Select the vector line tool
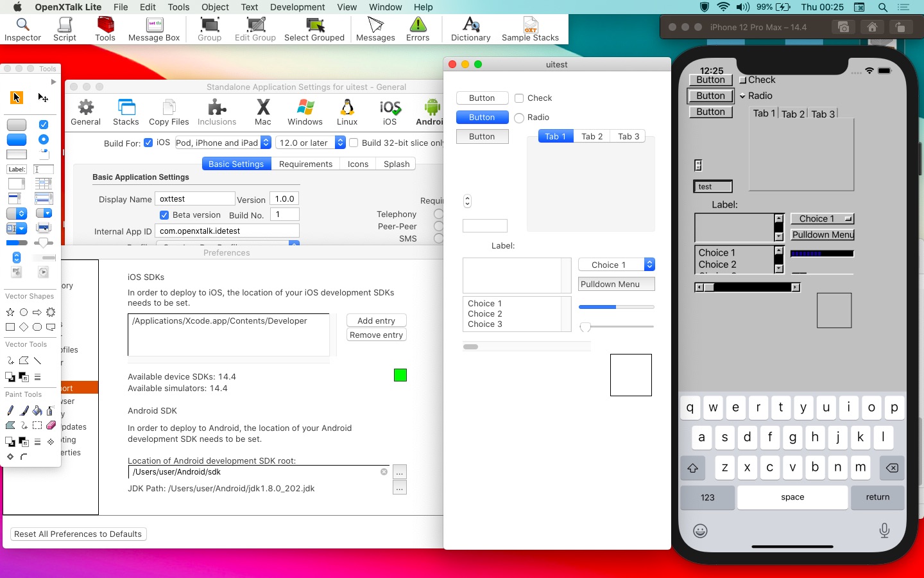The width and height of the screenshot is (924, 578). [37, 360]
